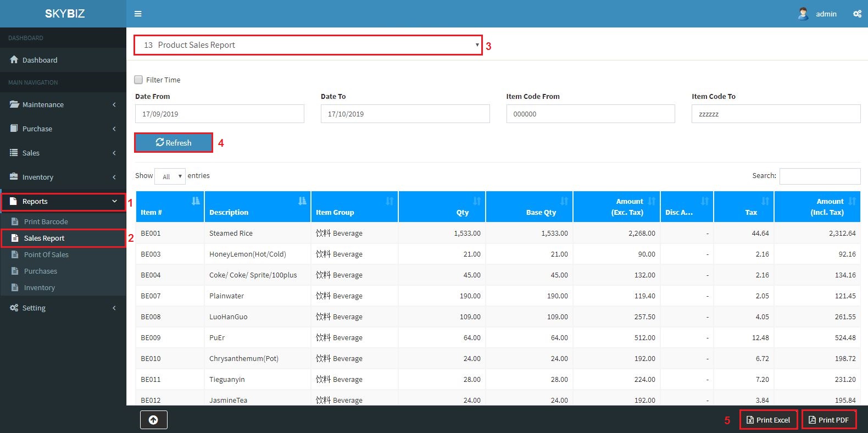The image size is (868, 433).
Task: Open Point Of Sales report
Action: click(46, 254)
